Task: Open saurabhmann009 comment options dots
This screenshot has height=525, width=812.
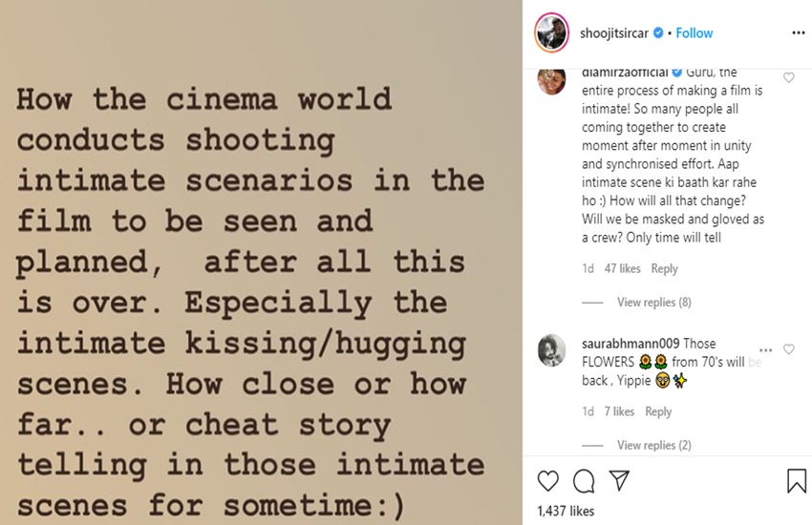Action: [x=765, y=350]
